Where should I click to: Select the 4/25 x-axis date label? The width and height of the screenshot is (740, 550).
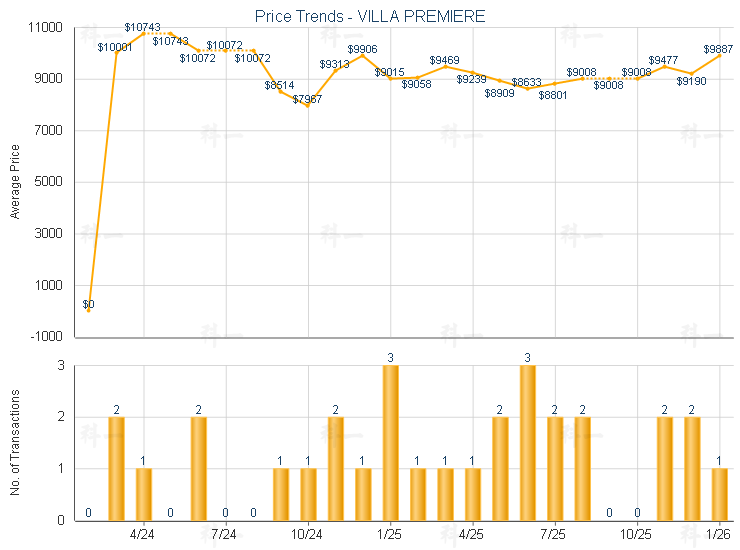pos(472,535)
